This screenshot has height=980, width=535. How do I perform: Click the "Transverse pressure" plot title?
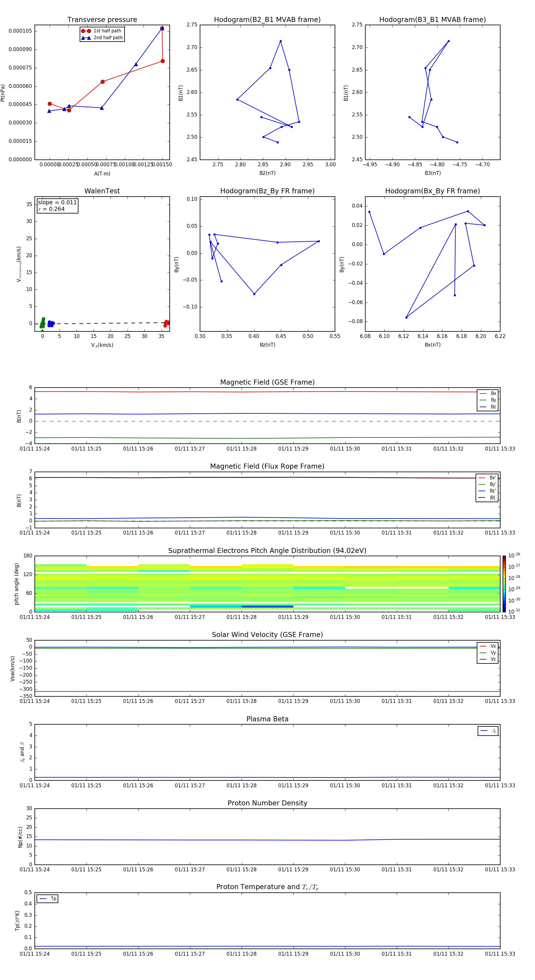point(102,20)
